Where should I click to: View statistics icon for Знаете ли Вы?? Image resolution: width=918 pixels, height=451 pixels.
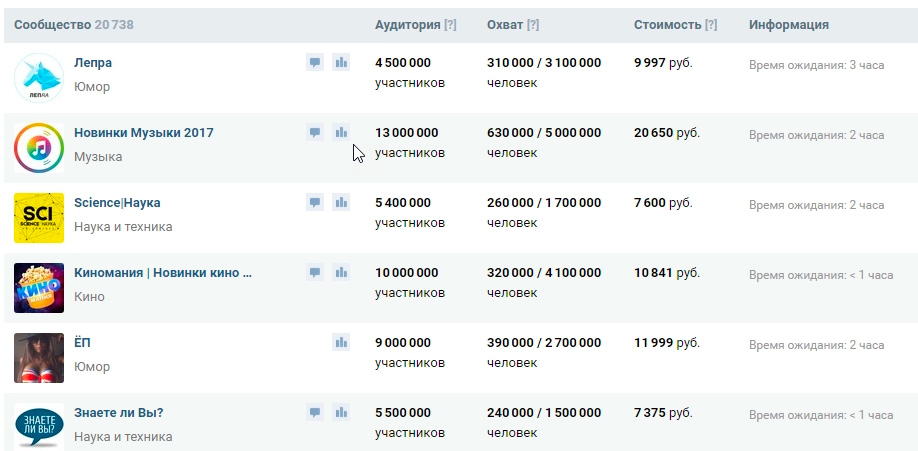(341, 412)
